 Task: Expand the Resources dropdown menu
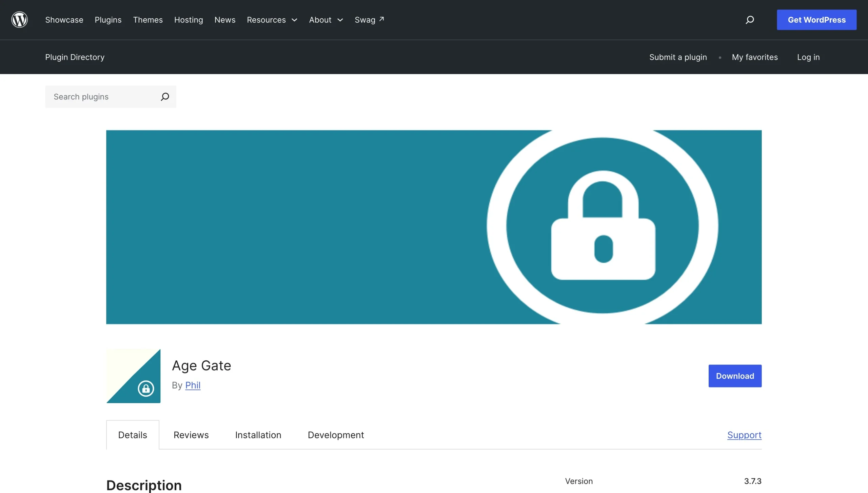272,20
